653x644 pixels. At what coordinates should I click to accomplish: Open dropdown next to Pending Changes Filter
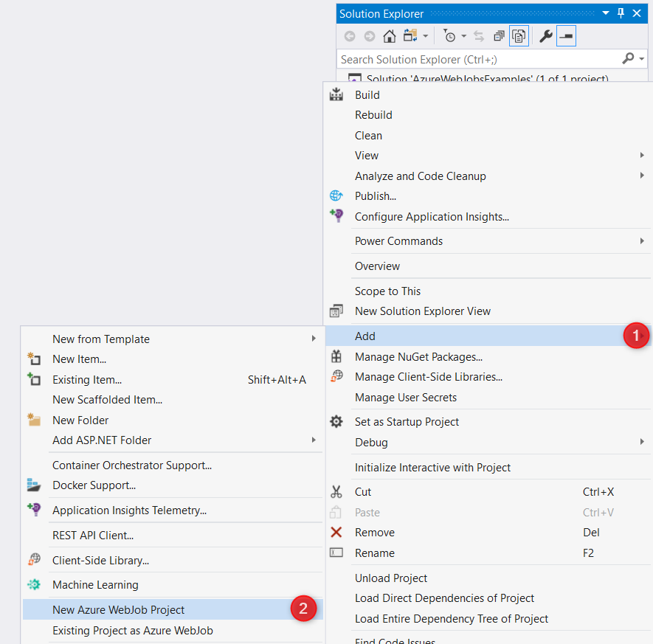point(463,36)
